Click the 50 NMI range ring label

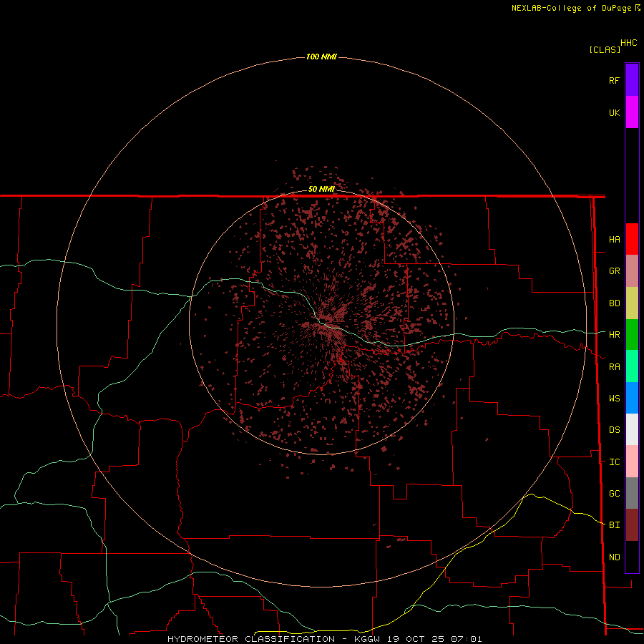click(321, 189)
